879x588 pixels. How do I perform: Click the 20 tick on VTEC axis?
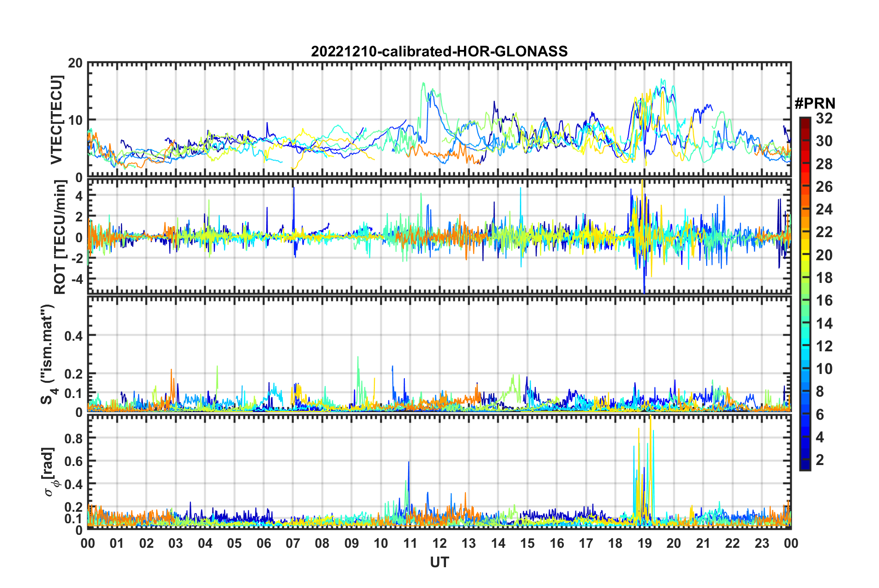[x=75, y=63]
